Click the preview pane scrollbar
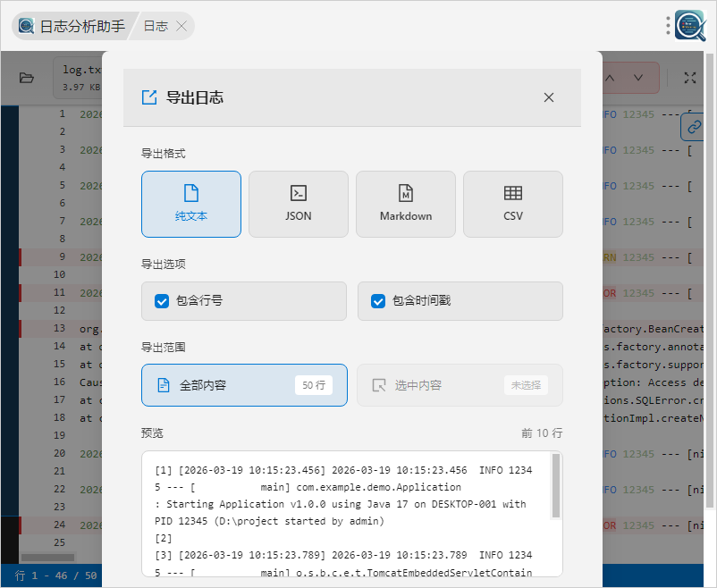 click(556, 485)
